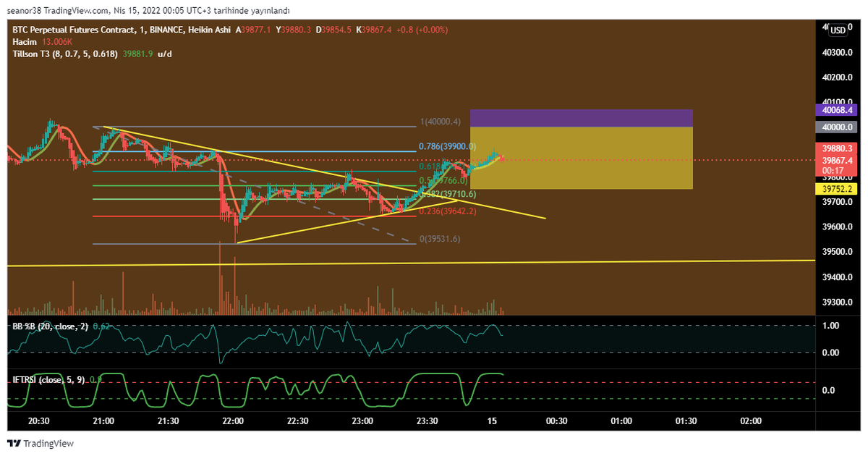Click the 20:30 time axis label
Image resolution: width=868 pixels, height=456 pixels.
coord(38,421)
